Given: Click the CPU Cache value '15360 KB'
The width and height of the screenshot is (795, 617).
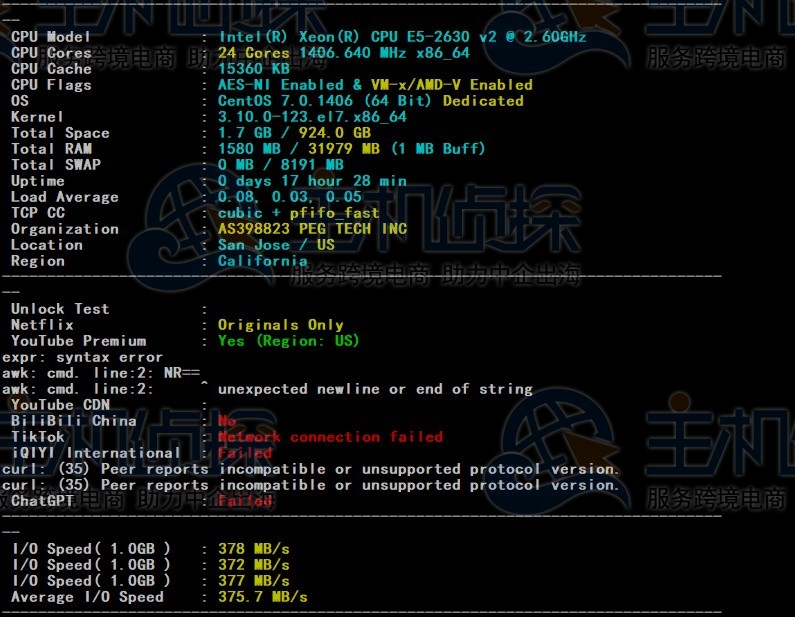Looking at the screenshot, I should (x=254, y=69).
